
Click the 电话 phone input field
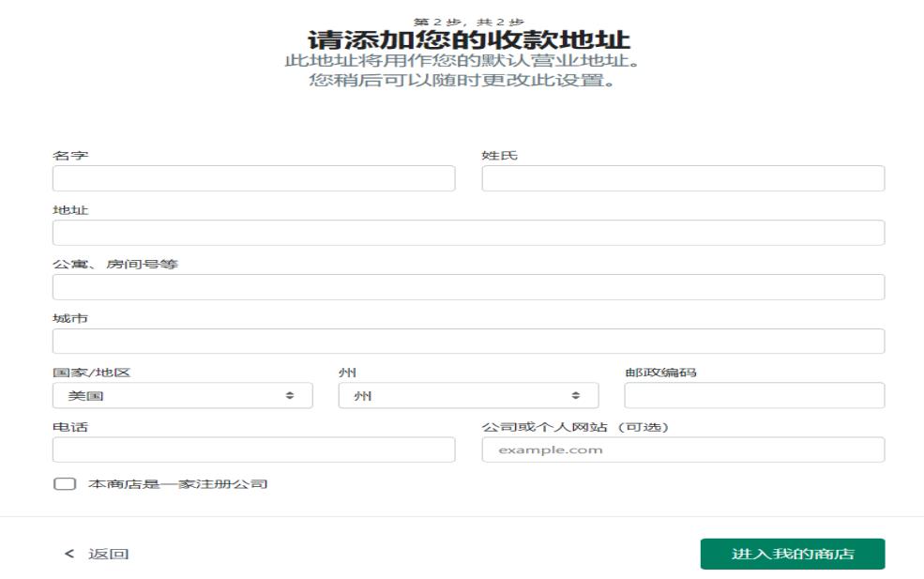pos(253,449)
